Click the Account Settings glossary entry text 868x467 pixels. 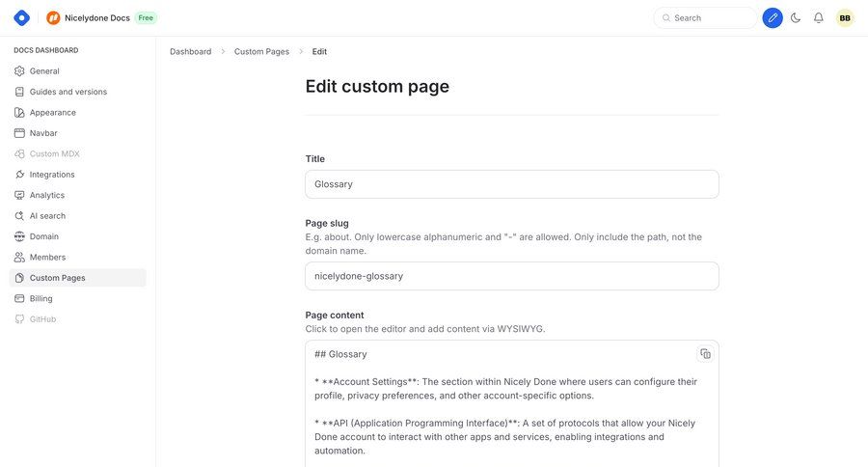click(505, 389)
